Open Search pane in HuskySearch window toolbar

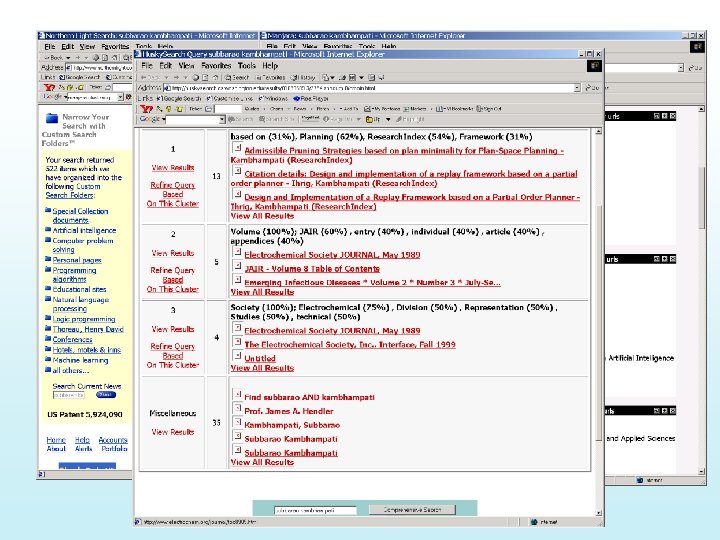click(237, 78)
